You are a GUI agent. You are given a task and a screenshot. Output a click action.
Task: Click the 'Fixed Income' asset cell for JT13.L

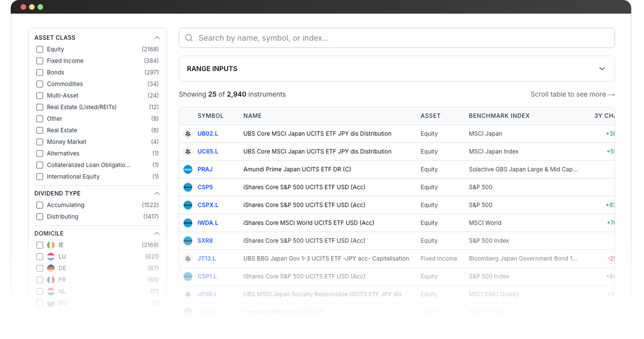point(439,258)
